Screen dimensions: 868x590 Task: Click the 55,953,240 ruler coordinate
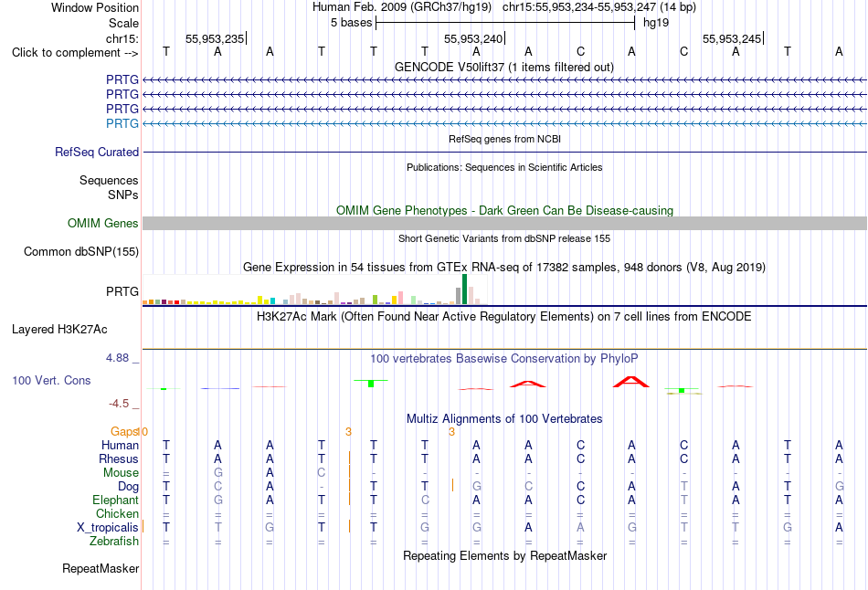[x=473, y=38]
